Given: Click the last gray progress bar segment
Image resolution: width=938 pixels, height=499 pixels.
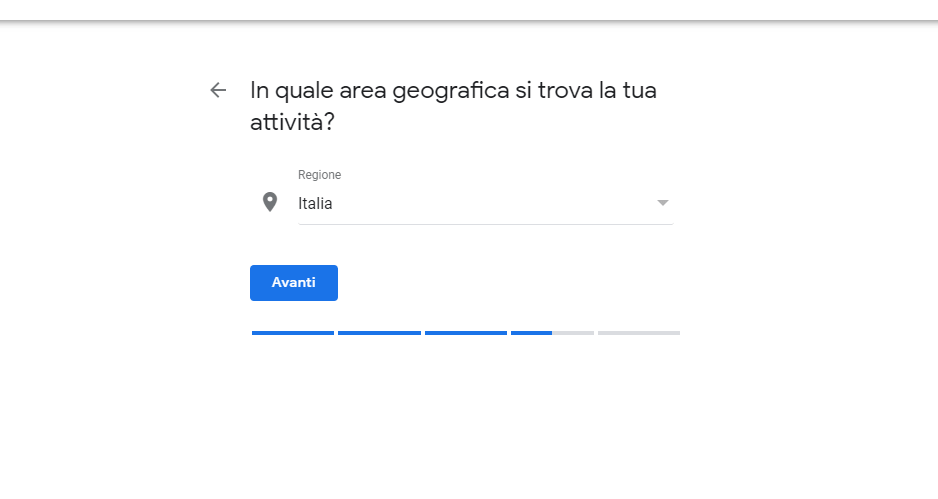Looking at the screenshot, I should click(x=639, y=333).
